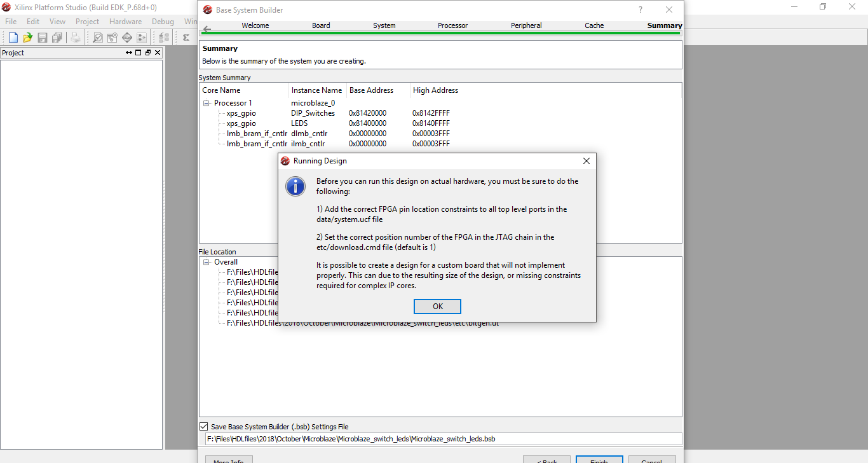868x463 pixels.
Task: Select the LEDS instance row
Action: 299,123
